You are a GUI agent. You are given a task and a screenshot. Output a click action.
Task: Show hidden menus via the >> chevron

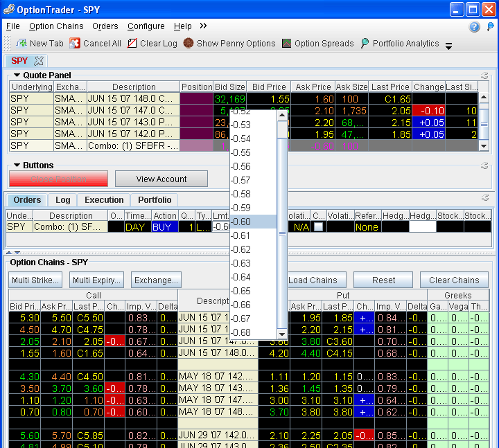(x=203, y=26)
